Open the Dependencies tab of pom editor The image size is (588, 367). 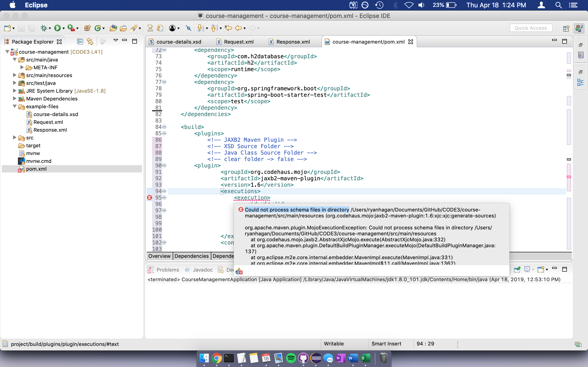(x=192, y=256)
